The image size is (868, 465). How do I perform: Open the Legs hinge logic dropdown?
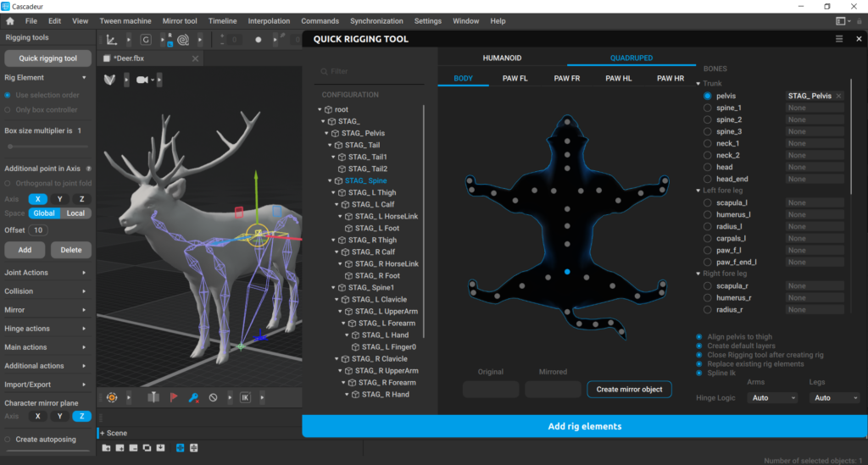(x=833, y=398)
